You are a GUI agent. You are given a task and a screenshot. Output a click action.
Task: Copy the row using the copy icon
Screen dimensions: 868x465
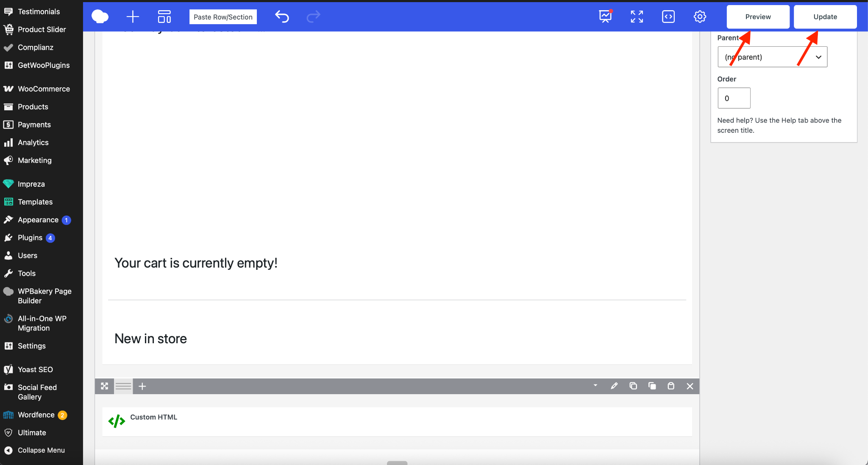point(633,386)
